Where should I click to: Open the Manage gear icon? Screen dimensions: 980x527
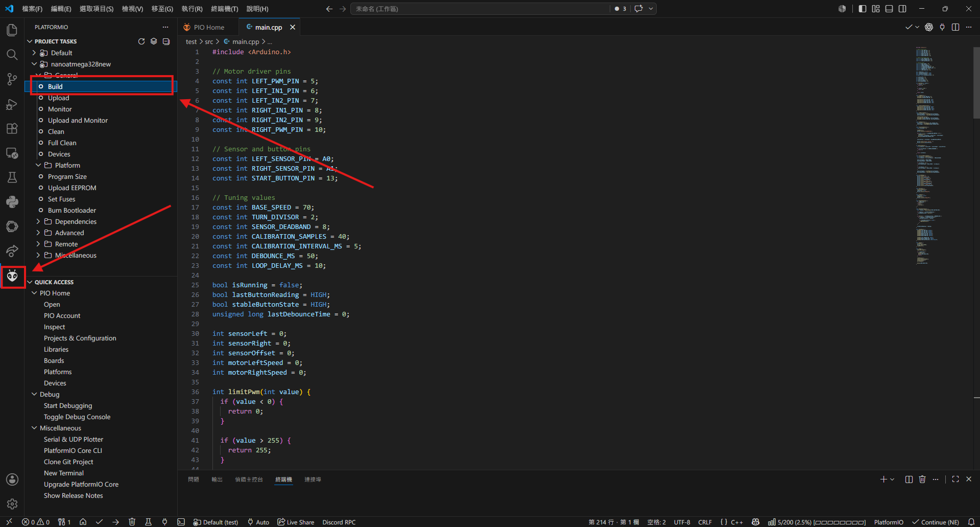click(12, 504)
